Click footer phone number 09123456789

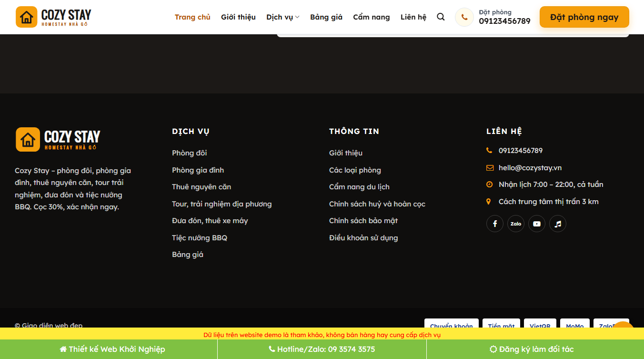[x=521, y=151]
